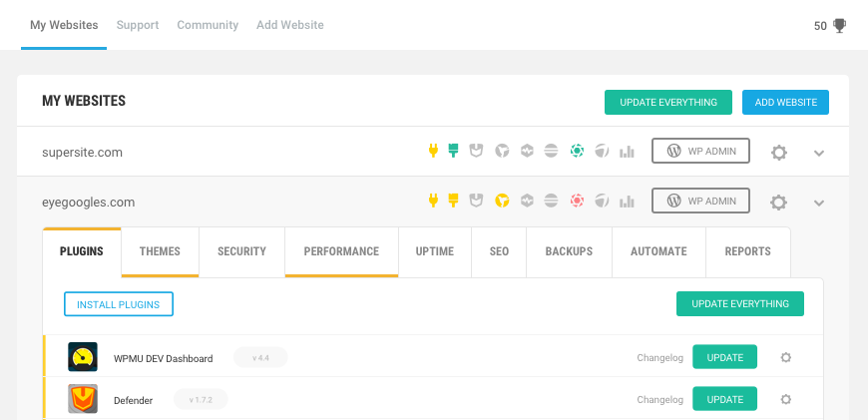
Task: Click the uptime pulse hexagon icon for eyegoogles.com
Action: coord(527,201)
